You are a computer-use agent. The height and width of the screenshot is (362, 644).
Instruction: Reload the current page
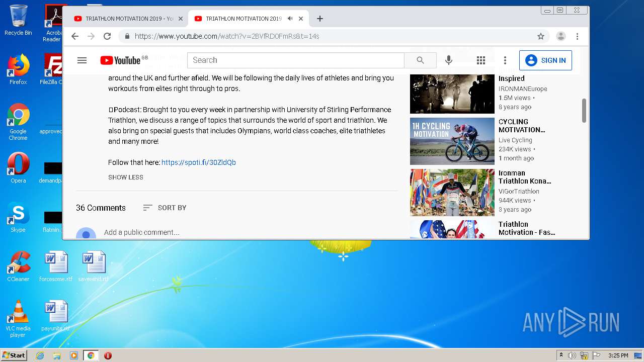click(107, 36)
